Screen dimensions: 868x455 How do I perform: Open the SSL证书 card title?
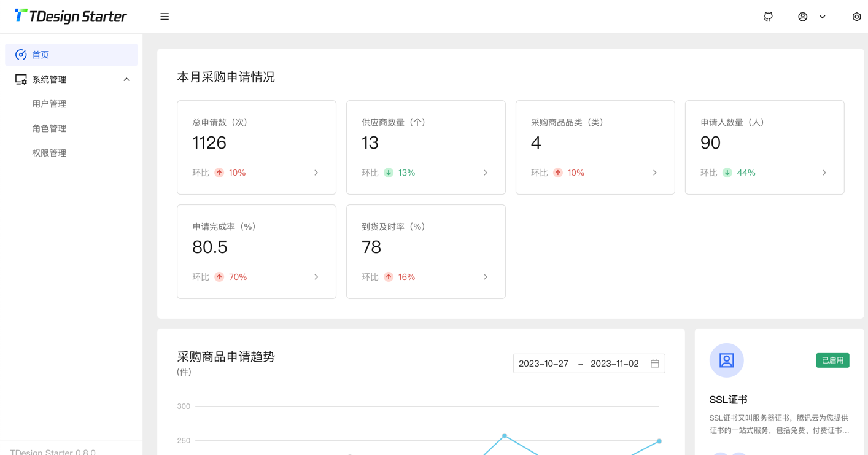click(729, 400)
